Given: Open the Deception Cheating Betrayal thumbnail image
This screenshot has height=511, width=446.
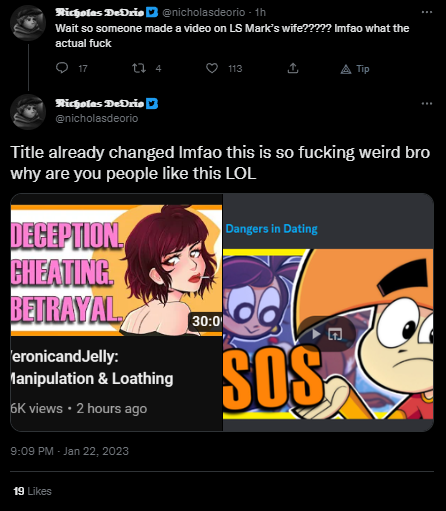Looking at the screenshot, I should click(x=116, y=270).
